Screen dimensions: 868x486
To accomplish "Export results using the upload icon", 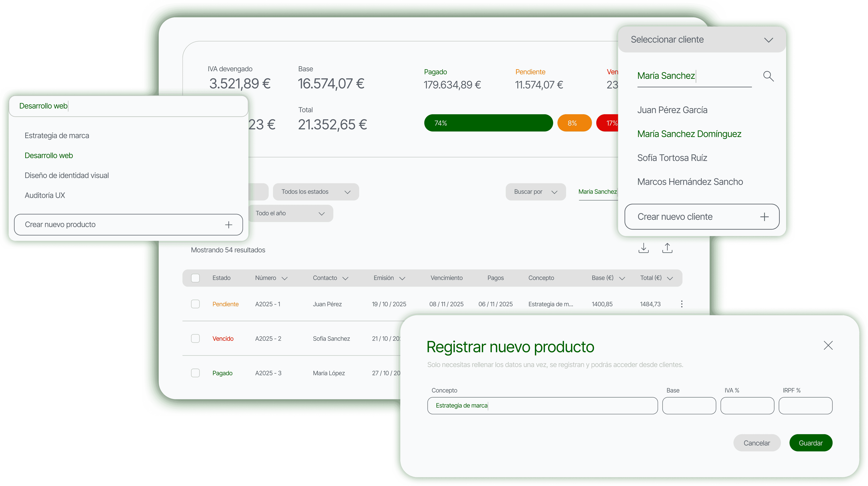I will [668, 248].
